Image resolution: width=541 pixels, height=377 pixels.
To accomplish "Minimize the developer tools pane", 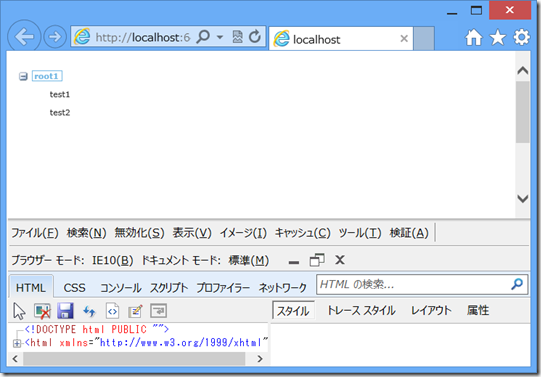I will tap(294, 262).
